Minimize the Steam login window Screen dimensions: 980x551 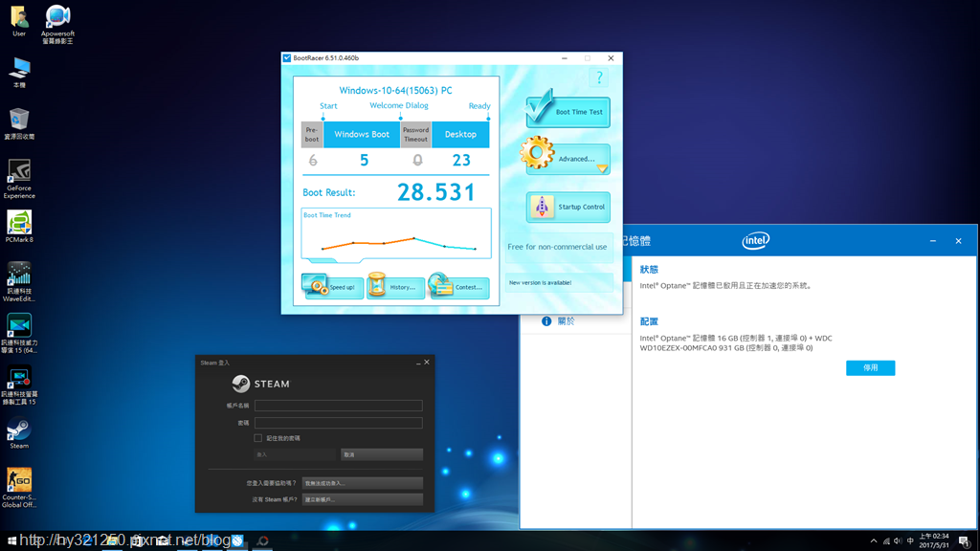(x=418, y=363)
